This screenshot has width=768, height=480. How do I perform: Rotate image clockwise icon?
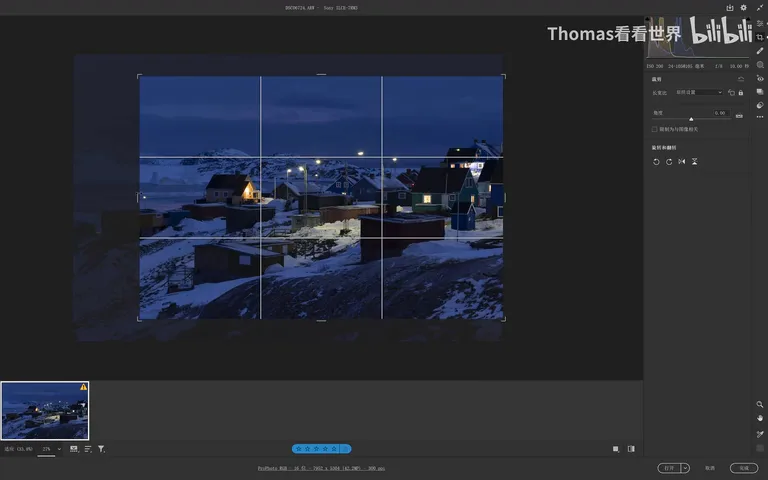[669, 162]
